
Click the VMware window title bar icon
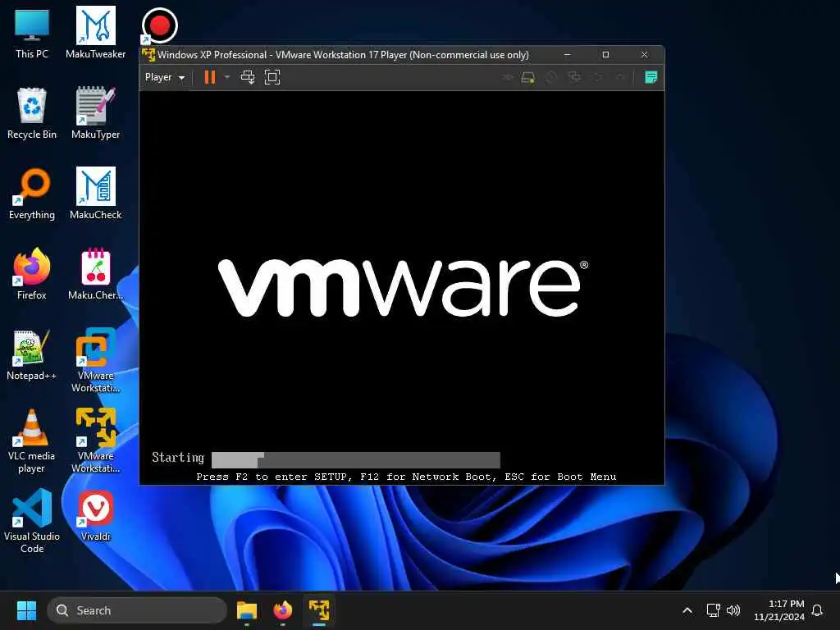point(148,55)
